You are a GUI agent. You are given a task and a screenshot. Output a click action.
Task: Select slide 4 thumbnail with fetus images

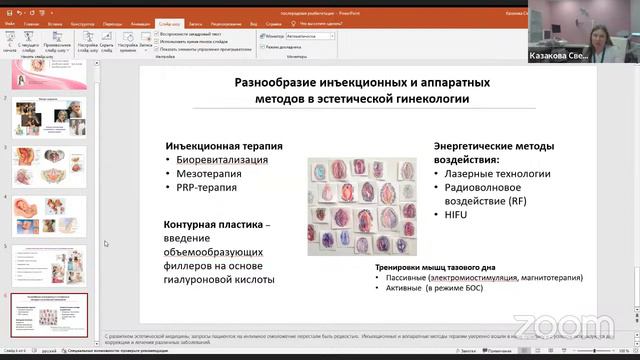coord(49,216)
